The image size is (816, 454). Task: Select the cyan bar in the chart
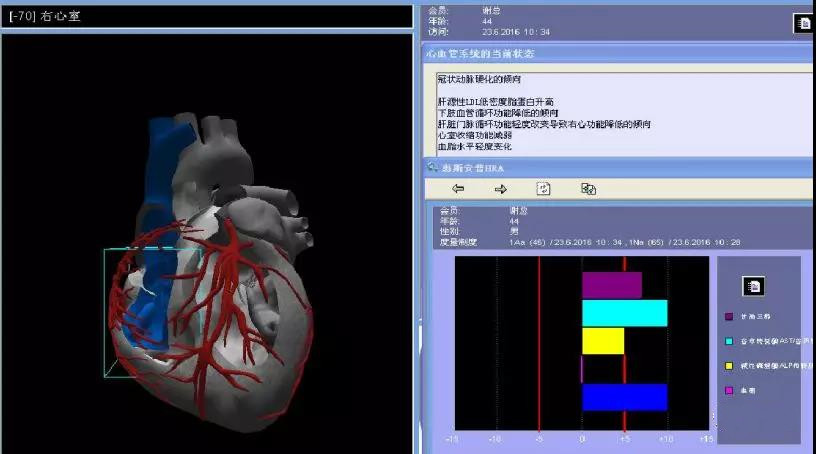pyautogui.click(x=624, y=313)
